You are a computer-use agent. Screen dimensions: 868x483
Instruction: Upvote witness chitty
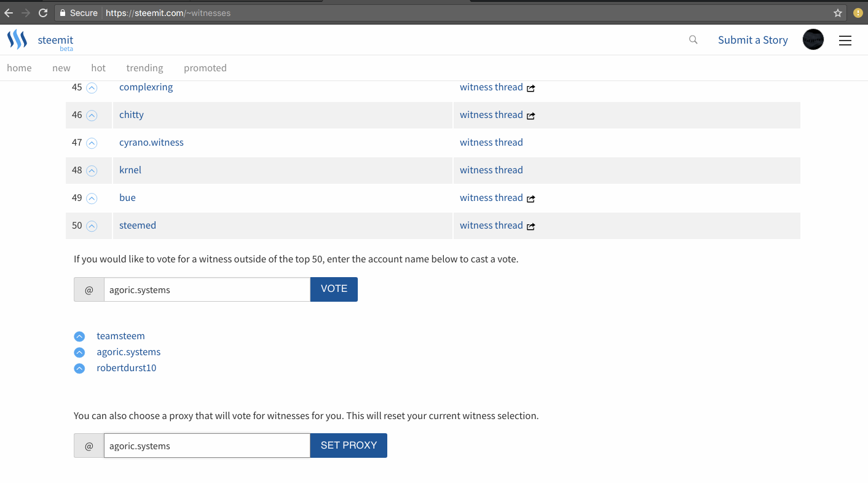point(92,116)
